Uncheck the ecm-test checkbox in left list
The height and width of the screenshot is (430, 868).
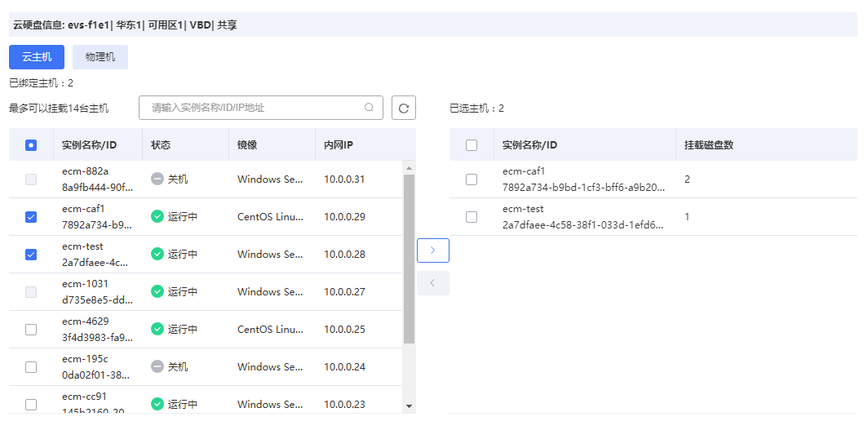31,255
